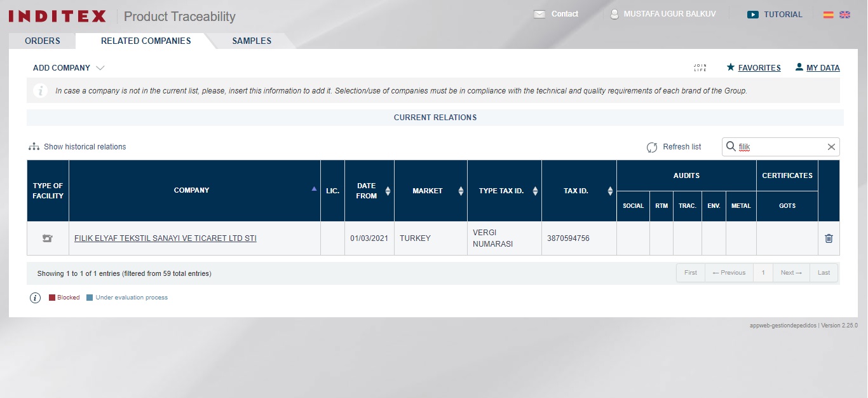868x398 pixels.
Task: Click the RTM audit column header
Action: [661, 206]
